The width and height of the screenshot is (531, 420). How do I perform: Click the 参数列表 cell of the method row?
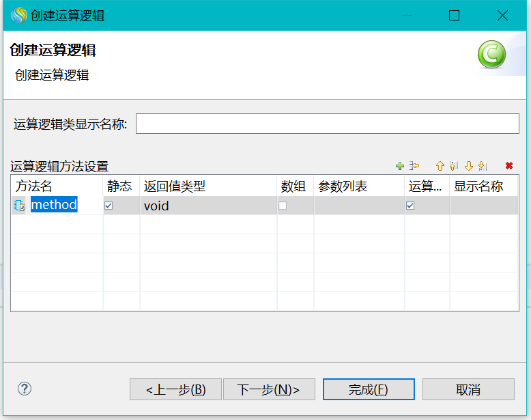(x=358, y=206)
